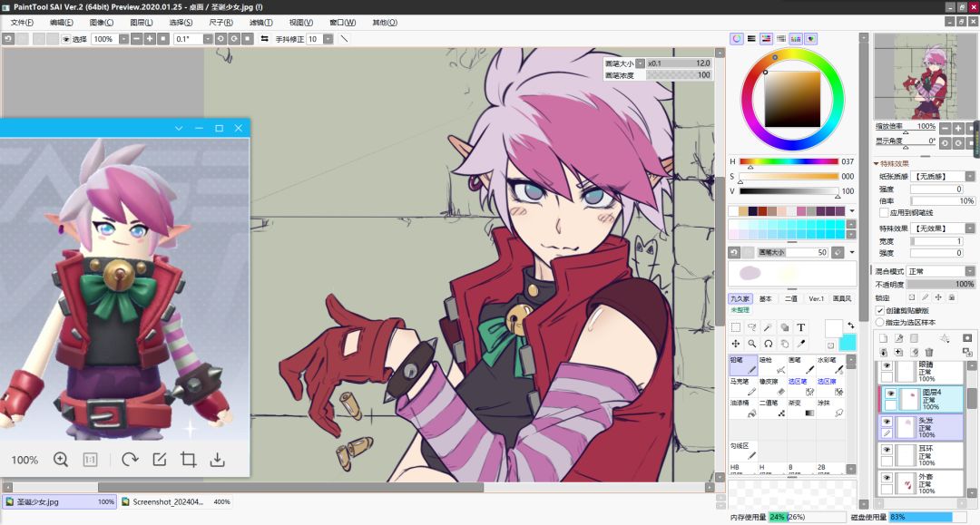Select the hand pan tool
This screenshot has width=980, height=525.
(784, 344)
